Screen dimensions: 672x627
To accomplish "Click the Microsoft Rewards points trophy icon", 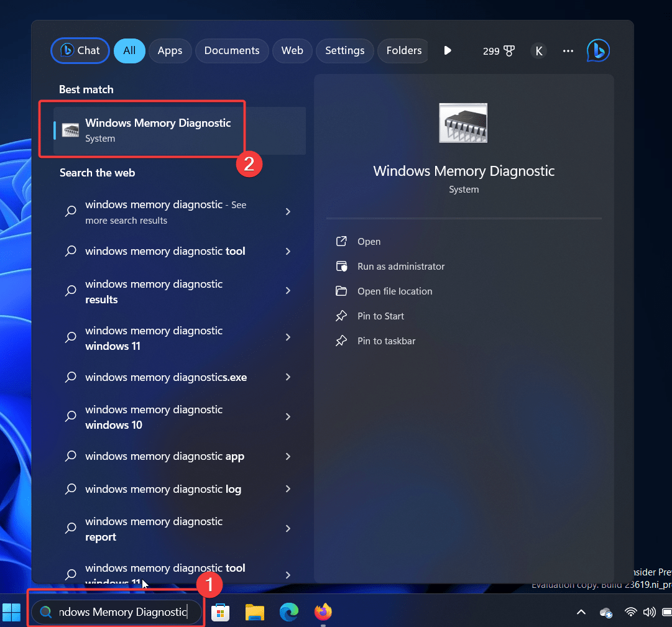I will [x=509, y=51].
